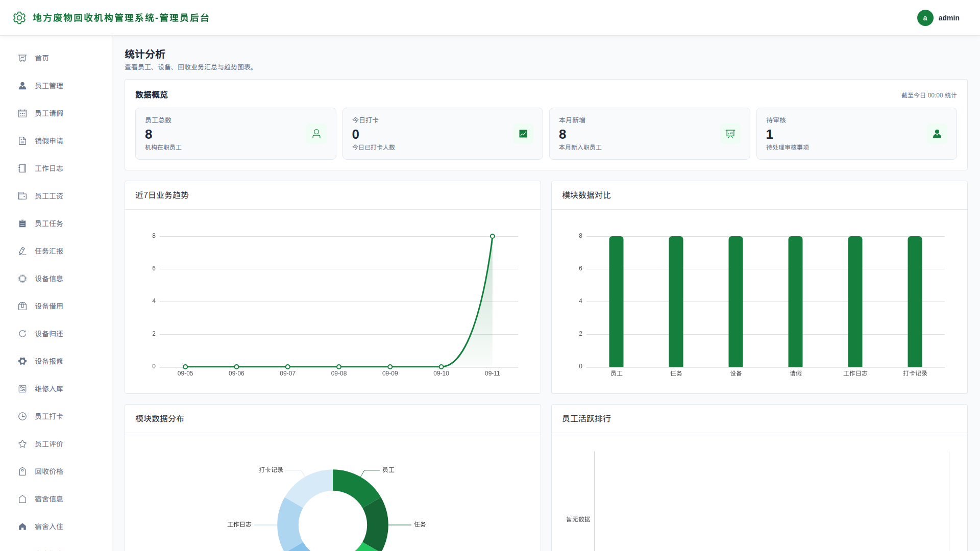Click the 09-05 data point on trend chart
The height and width of the screenshot is (551, 980).
[185, 367]
